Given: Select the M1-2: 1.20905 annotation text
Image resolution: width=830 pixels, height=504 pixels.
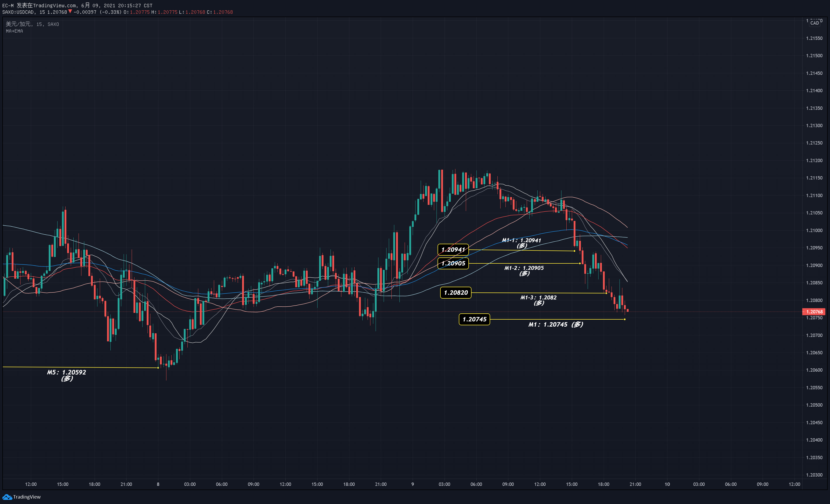Looking at the screenshot, I should point(524,270).
